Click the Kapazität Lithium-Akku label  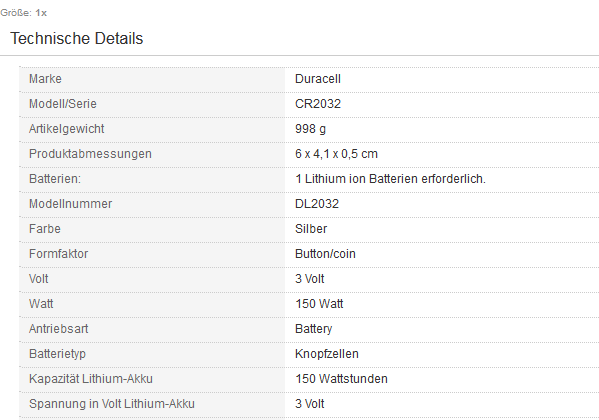91,379
